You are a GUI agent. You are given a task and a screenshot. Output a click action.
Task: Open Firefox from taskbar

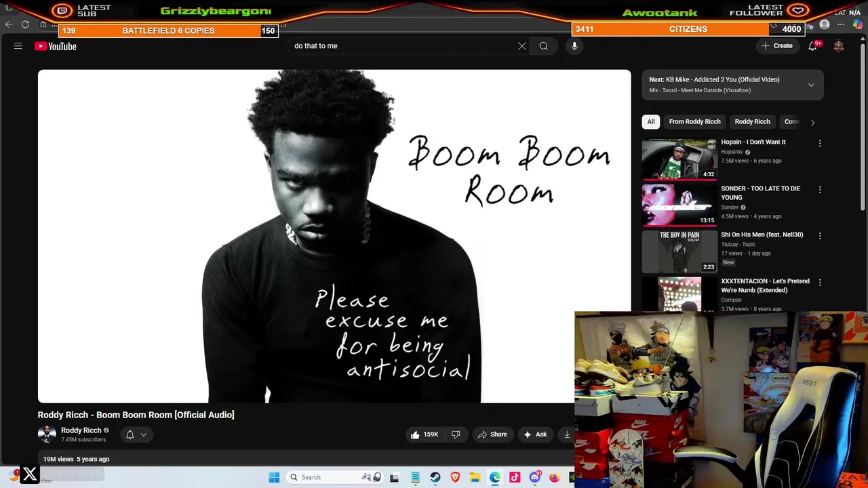[555, 477]
